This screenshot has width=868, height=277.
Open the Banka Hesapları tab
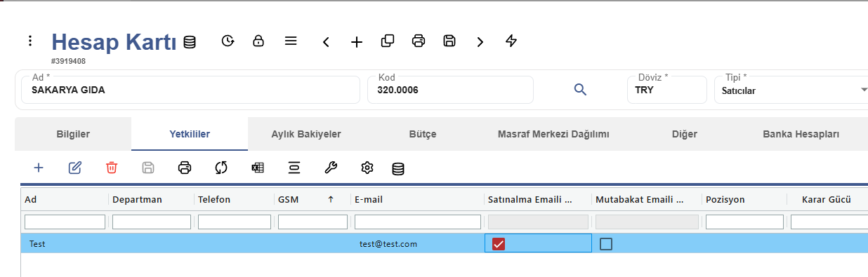(x=801, y=134)
